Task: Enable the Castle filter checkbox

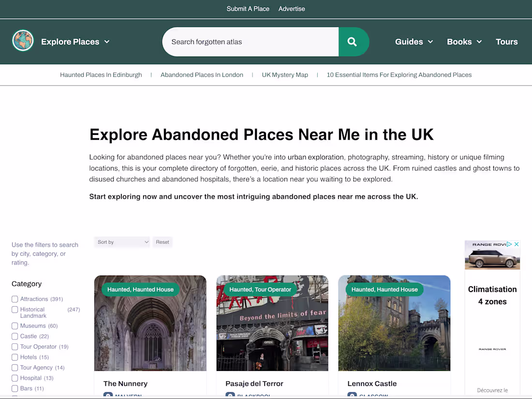Action: [x=15, y=336]
